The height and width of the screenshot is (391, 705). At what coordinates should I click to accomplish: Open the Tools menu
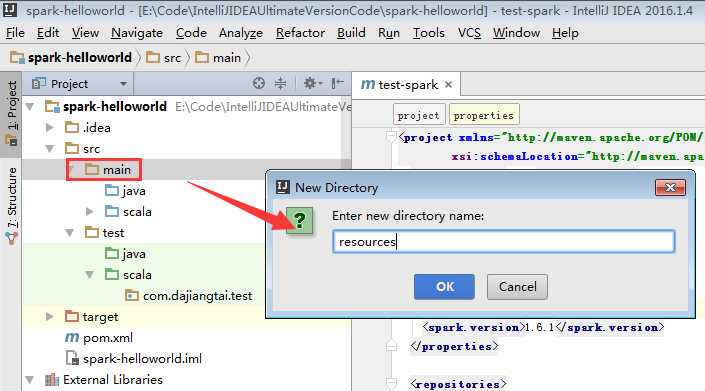tap(428, 33)
